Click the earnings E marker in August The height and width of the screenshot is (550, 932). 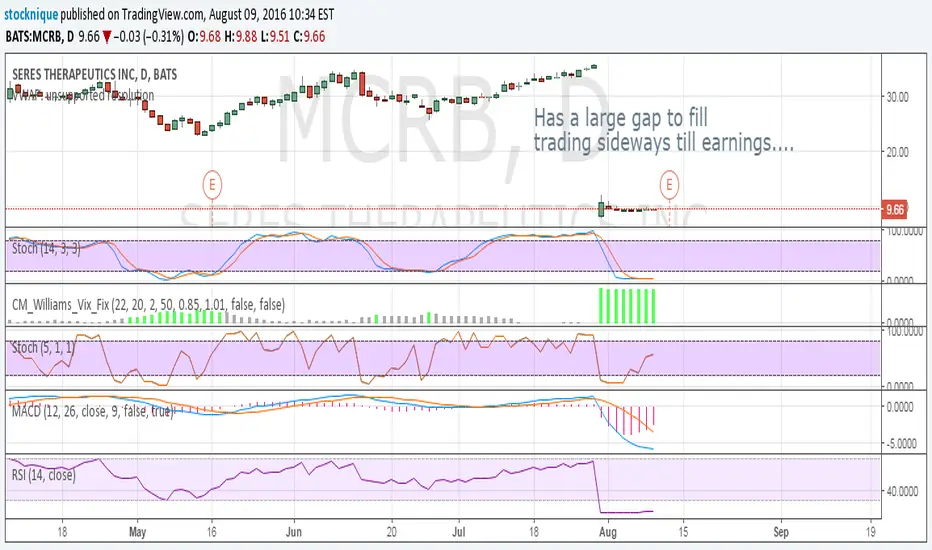coord(669,185)
